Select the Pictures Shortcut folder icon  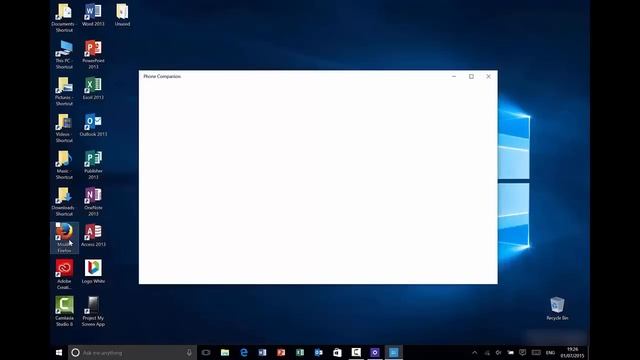tap(64, 91)
